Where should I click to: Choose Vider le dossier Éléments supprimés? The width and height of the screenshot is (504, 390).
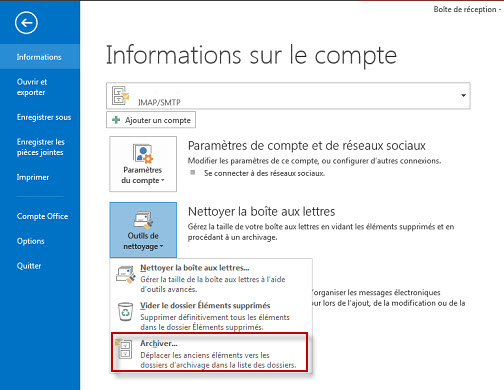point(211,316)
